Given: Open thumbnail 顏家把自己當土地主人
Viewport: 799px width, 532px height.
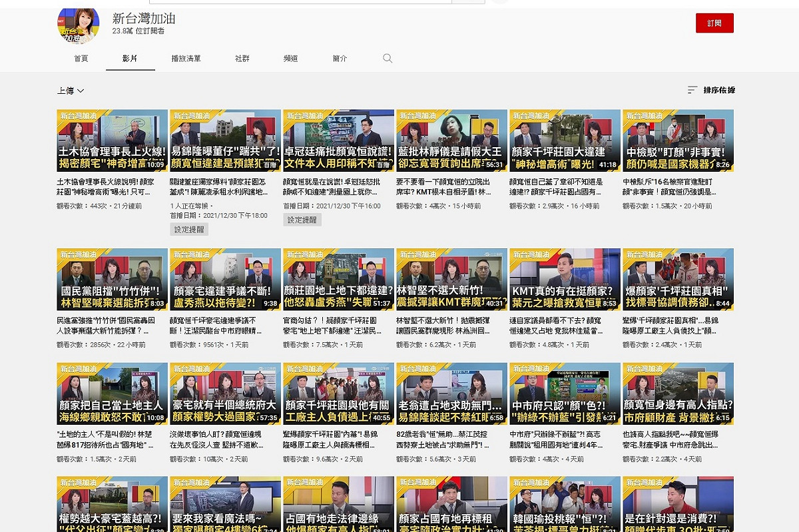Looking at the screenshot, I should (112, 394).
